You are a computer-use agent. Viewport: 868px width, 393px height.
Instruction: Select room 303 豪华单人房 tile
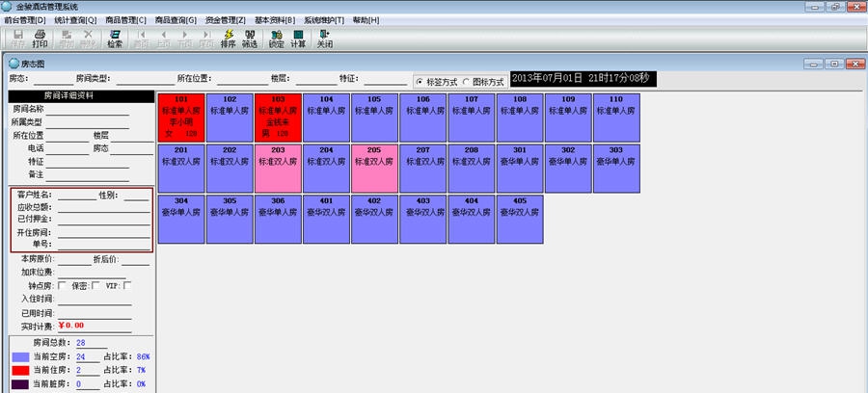pos(616,168)
